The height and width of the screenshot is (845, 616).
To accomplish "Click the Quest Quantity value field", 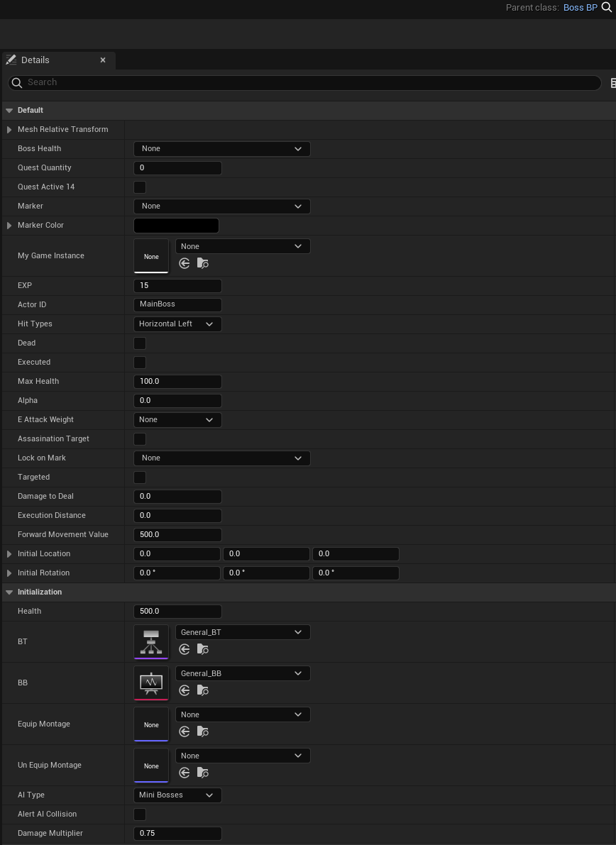I will pos(177,167).
